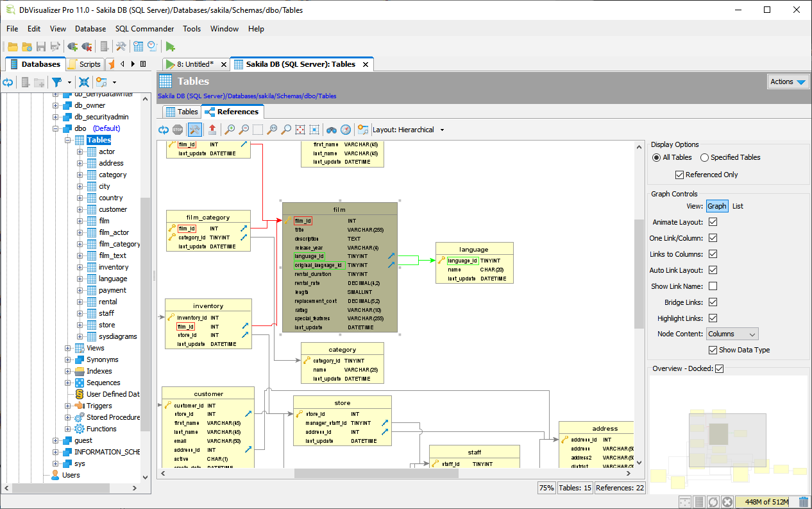Click the compass navigation icon in graph toolbar

346,130
